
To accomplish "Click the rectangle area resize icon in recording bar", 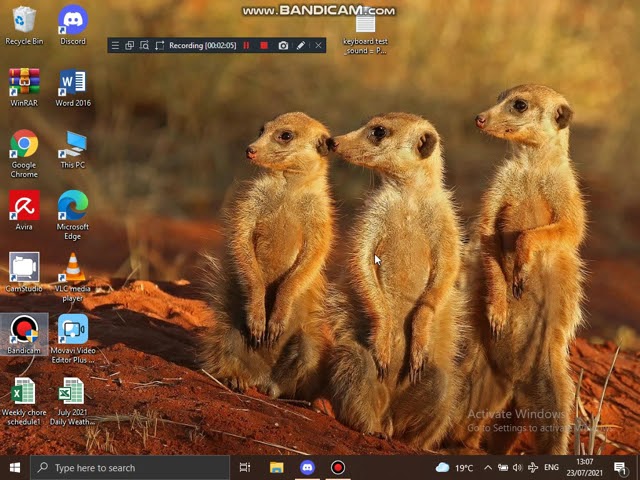I will (160, 45).
